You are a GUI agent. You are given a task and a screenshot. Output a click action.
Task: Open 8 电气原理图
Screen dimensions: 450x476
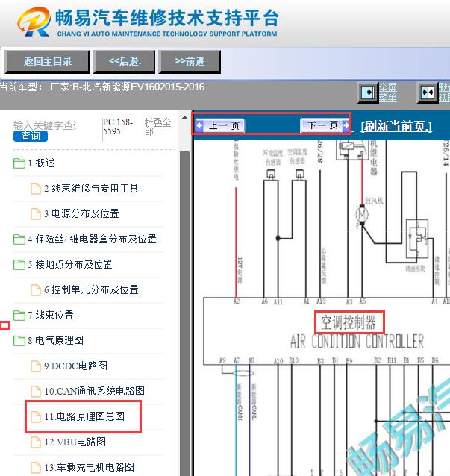coord(55,340)
